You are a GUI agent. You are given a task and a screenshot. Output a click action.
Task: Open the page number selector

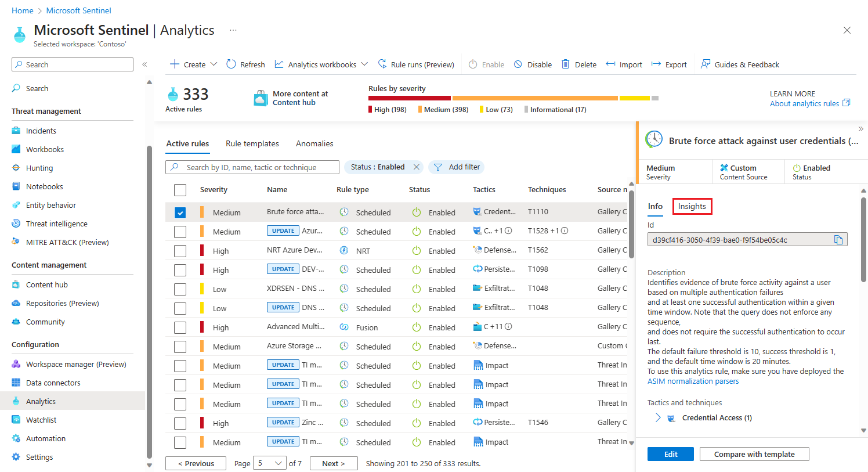(269, 463)
